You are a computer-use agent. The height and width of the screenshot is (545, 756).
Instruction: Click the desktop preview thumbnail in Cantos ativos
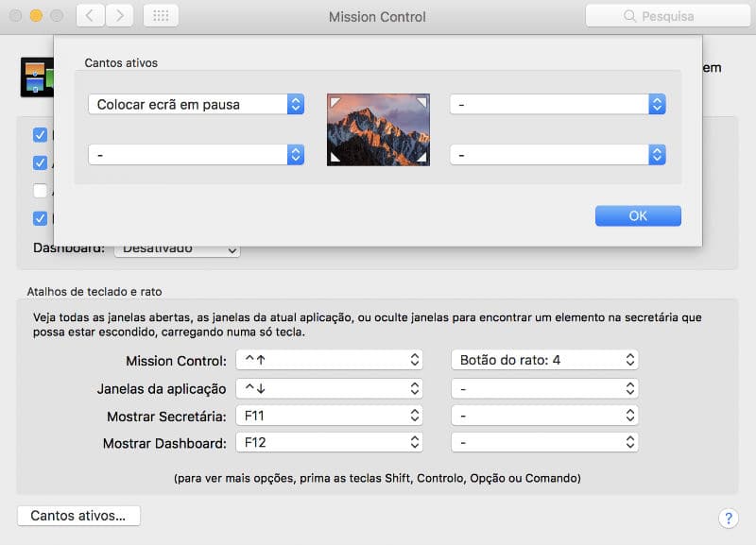point(378,129)
